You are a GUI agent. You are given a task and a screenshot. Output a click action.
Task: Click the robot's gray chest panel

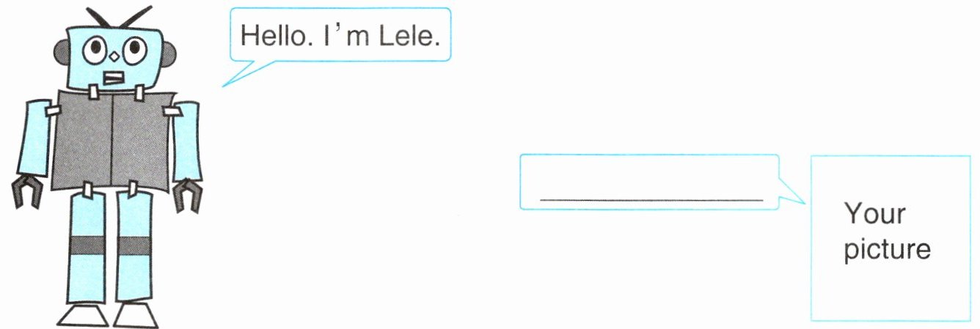(x=111, y=139)
